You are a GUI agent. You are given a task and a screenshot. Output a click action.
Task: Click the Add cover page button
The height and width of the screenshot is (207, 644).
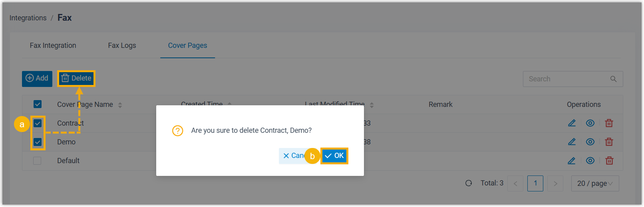click(x=37, y=79)
